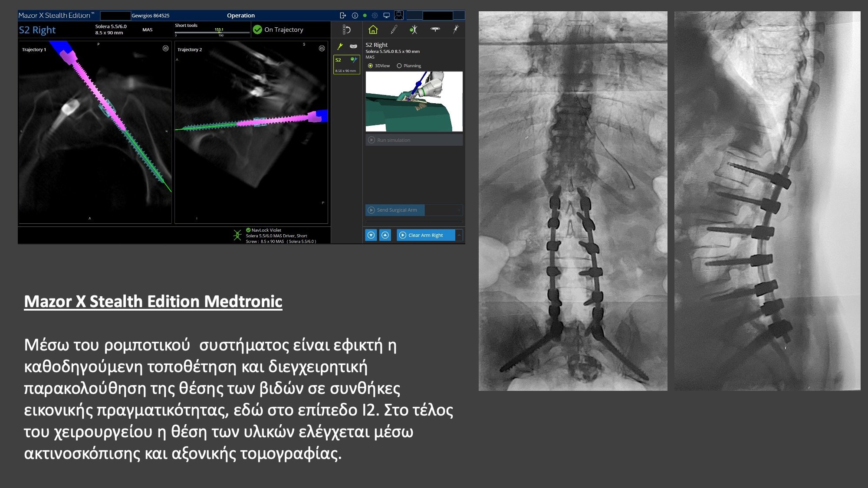Expand the Clear Arm Right dropdown chevron
The image size is (868, 488).
pos(459,235)
